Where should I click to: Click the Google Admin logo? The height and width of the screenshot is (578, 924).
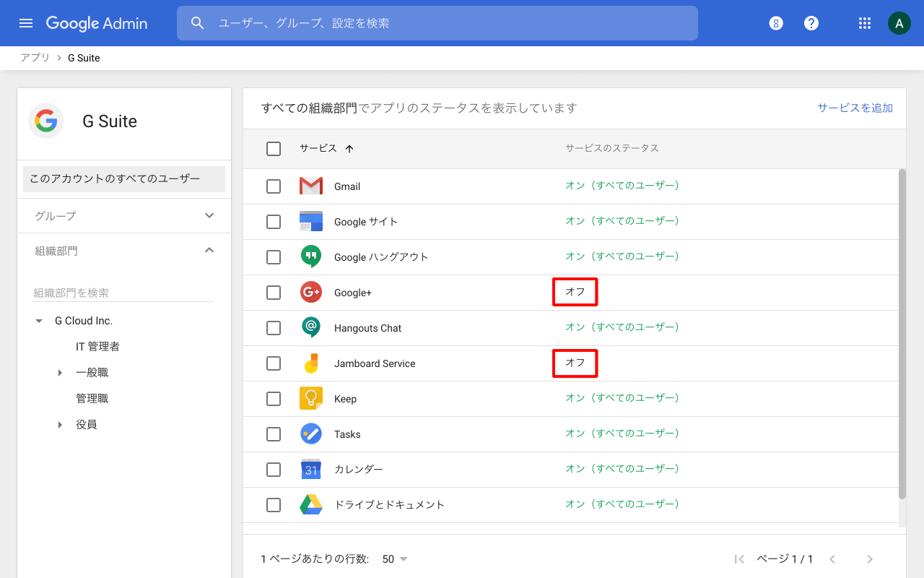(97, 23)
